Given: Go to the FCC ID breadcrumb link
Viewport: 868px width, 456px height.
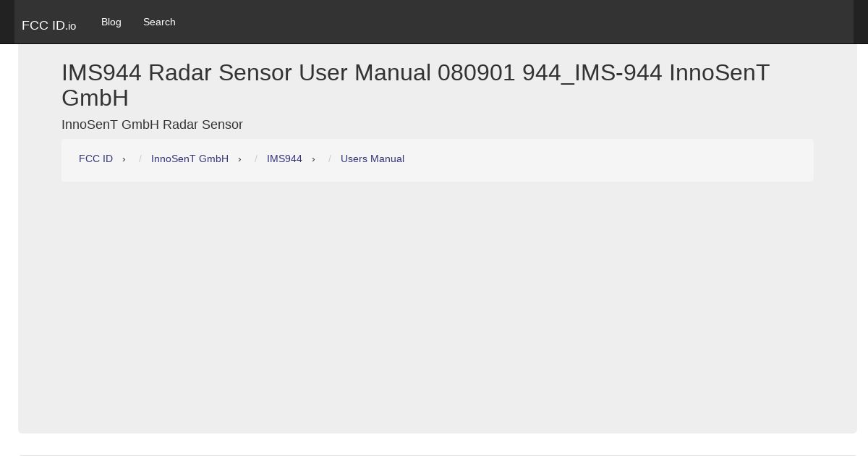Looking at the screenshot, I should click(x=95, y=159).
